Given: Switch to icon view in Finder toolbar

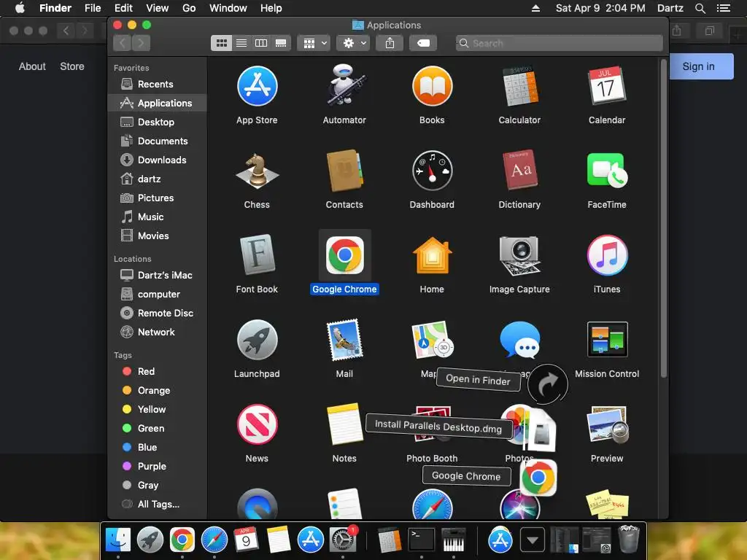Looking at the screenshot, I should point(222,43).
